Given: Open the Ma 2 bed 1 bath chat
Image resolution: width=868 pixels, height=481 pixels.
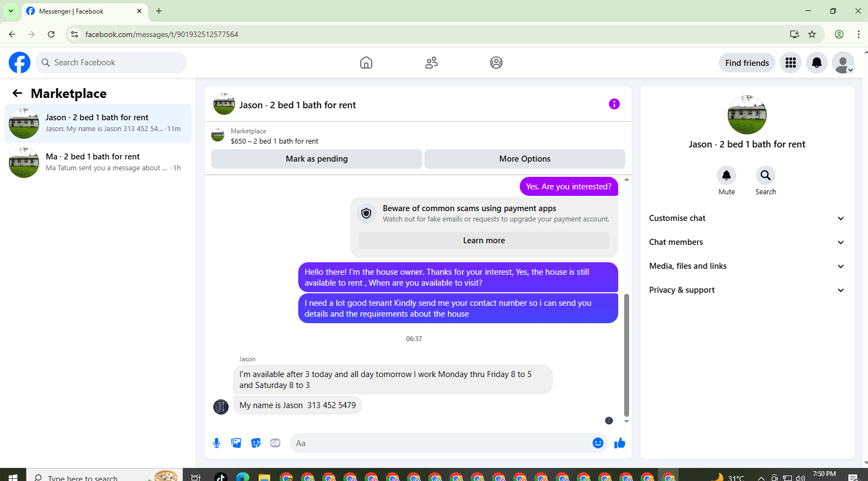Looking at the screenshot, I should click(98, 163).
